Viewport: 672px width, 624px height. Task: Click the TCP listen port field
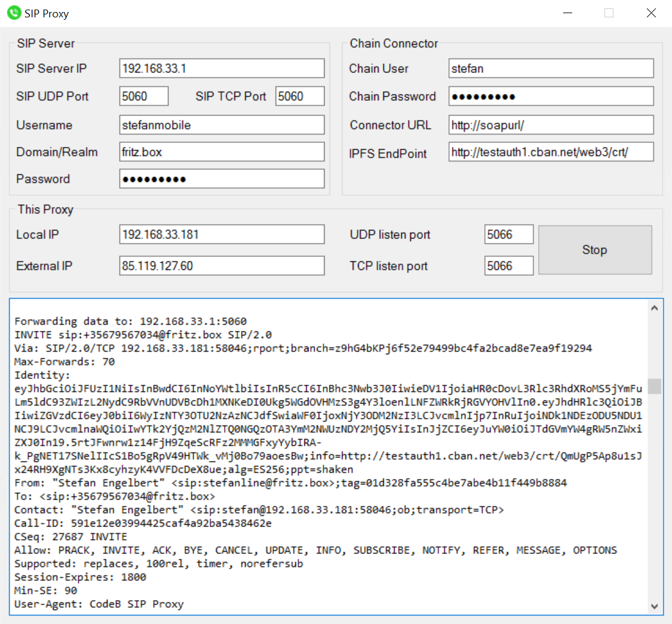pyautogui.click(x=508, y=265)
